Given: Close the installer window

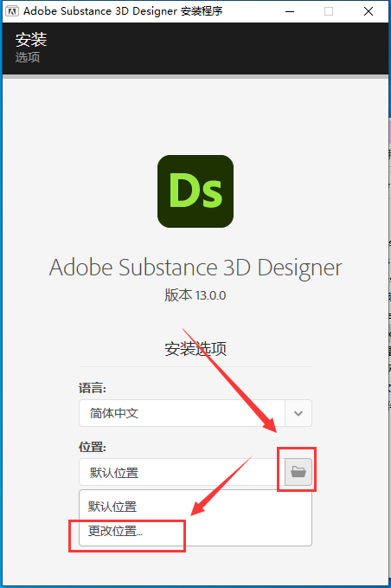Looking at the screenshot, I should (x=369, y=11).
